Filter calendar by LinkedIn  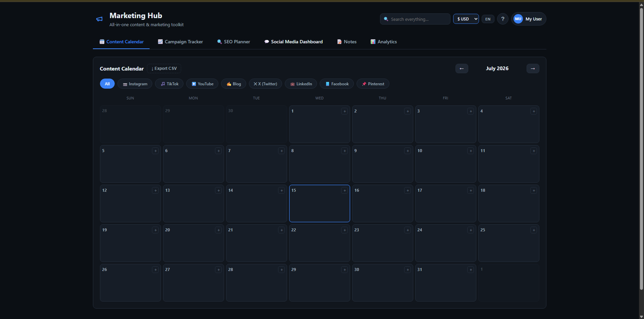click(x=301, y=84)
